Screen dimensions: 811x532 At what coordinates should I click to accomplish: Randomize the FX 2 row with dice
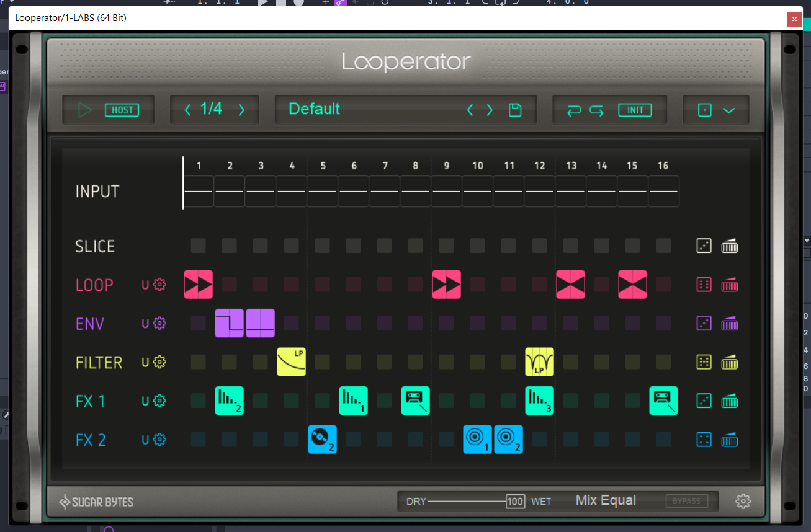(x=704, y=440)
